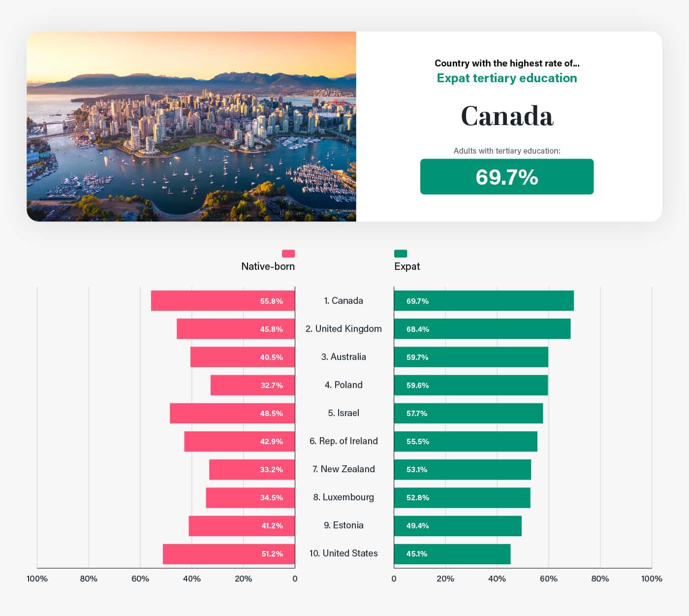The width and height of the screenshot is (689, 616).
Task: Click the "10. United States" label
Action: 344,553
